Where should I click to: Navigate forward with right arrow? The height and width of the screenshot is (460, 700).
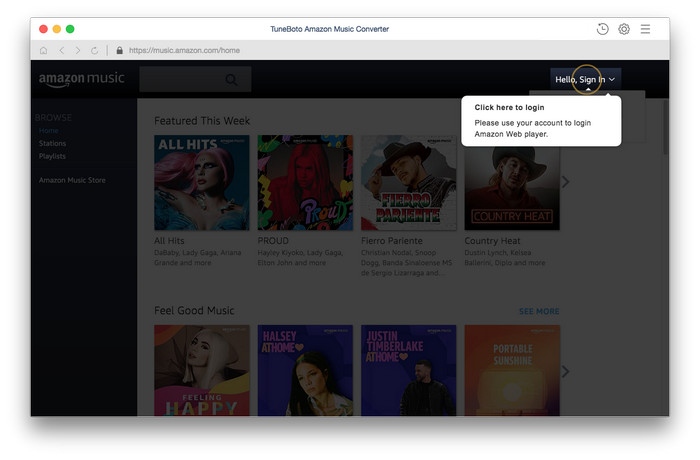click(78, 50)
